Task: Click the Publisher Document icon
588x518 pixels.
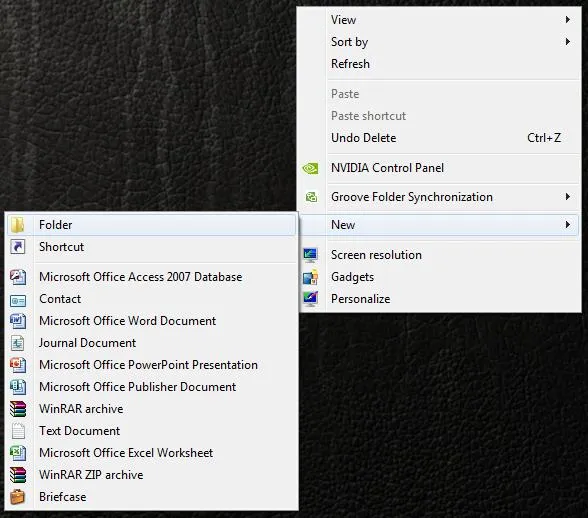Action: (18, 387)
